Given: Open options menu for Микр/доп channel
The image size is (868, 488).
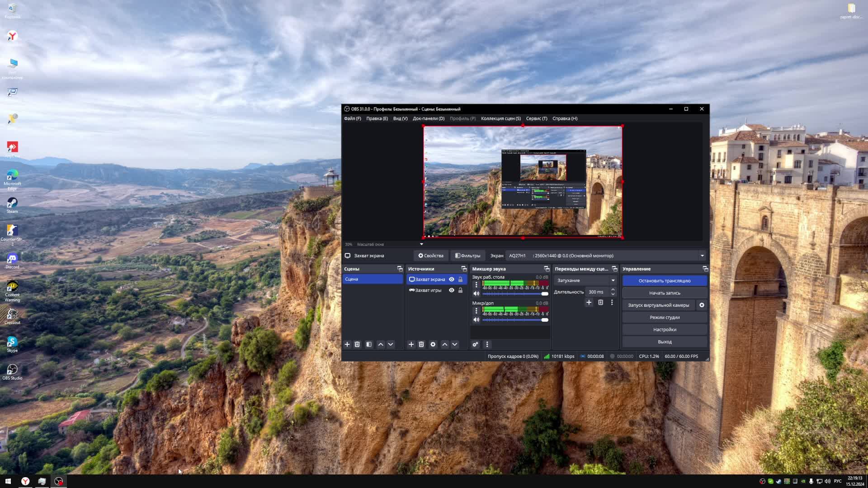Looking at the screenshot, I should pyautogui.click(x=476, y=311).
